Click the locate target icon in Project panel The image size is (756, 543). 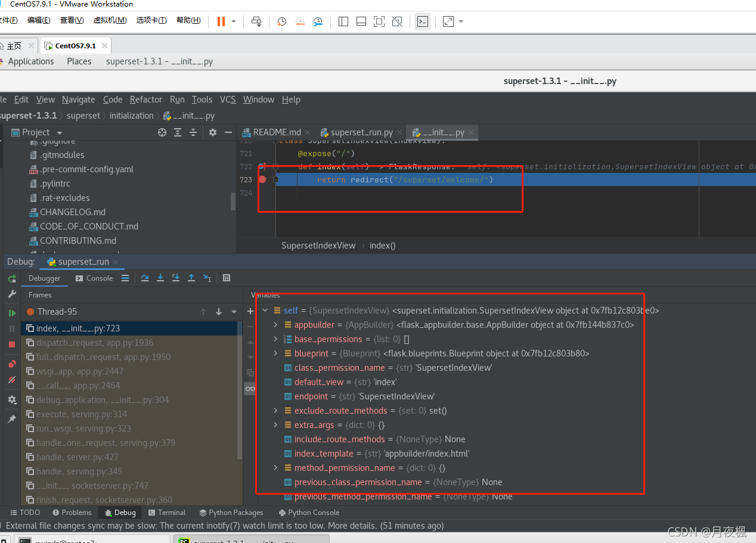162,132
